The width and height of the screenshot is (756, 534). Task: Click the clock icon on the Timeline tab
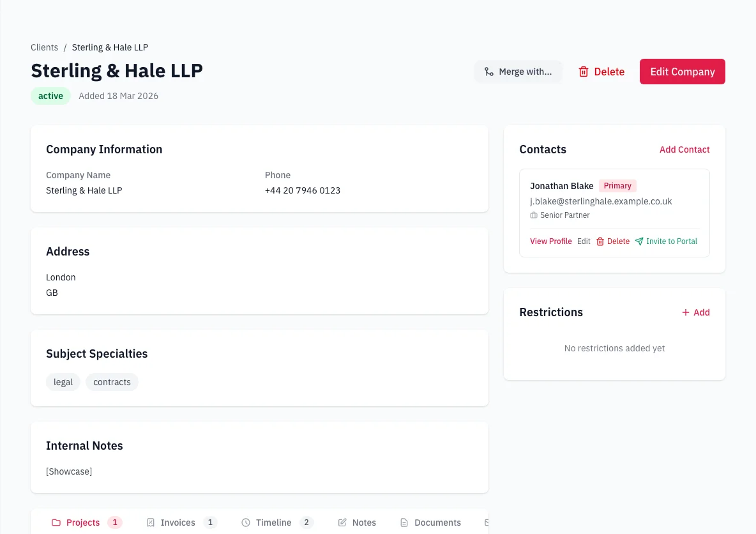(x=245, y=522)
